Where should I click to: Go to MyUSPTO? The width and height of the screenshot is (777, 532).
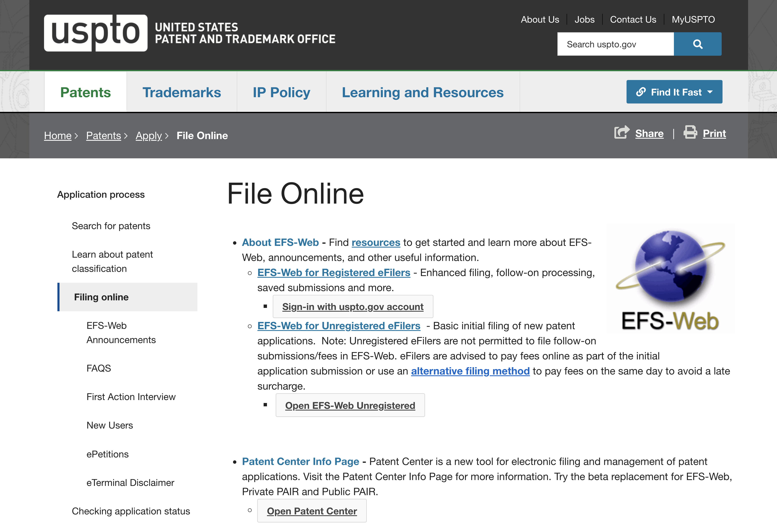click(x=693, y=19)
